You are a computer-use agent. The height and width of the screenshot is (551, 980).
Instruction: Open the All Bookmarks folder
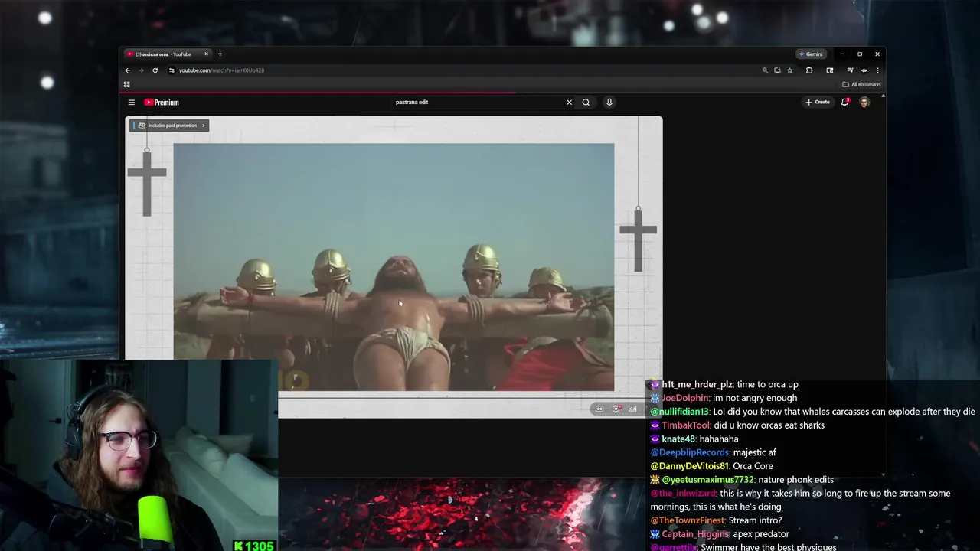(861, 85)
